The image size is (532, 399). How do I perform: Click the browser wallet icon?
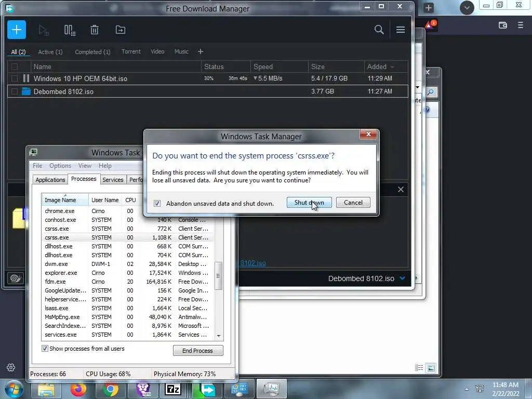(503, 25)
